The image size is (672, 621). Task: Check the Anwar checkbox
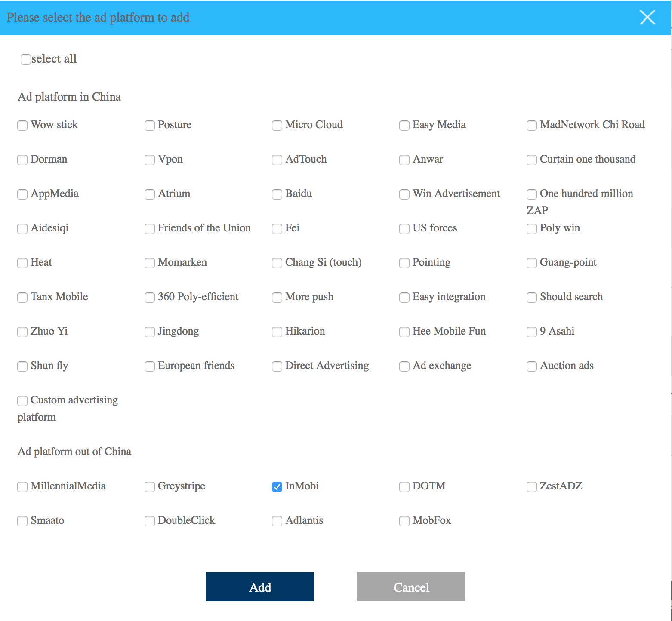(404, 160)
